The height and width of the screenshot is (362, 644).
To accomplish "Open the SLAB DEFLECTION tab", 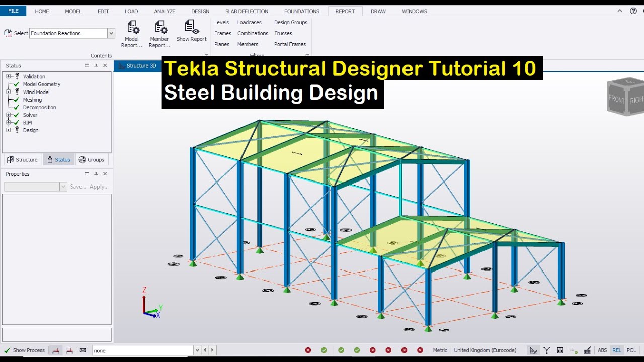I will (x=247, y=11).
